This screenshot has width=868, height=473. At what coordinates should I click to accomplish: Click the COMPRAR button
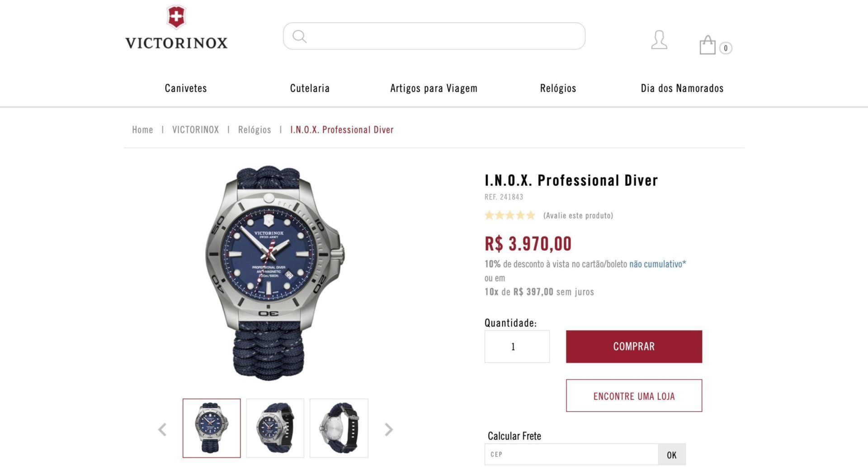tap(634, 346)
